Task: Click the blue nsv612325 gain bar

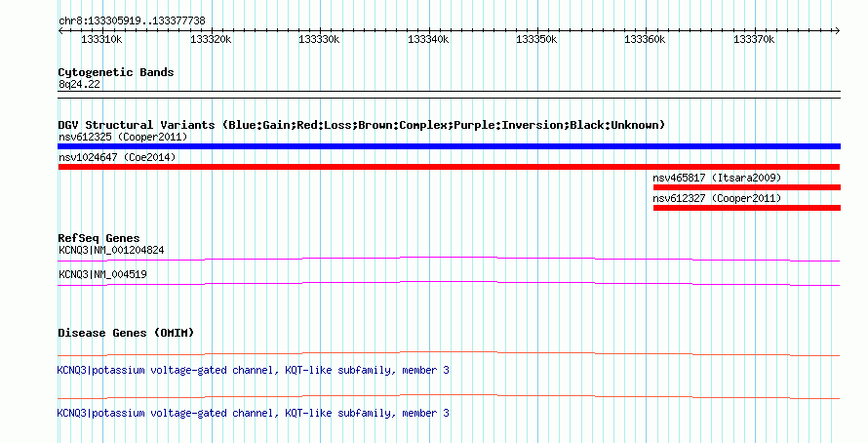Action: pos(449,146)
